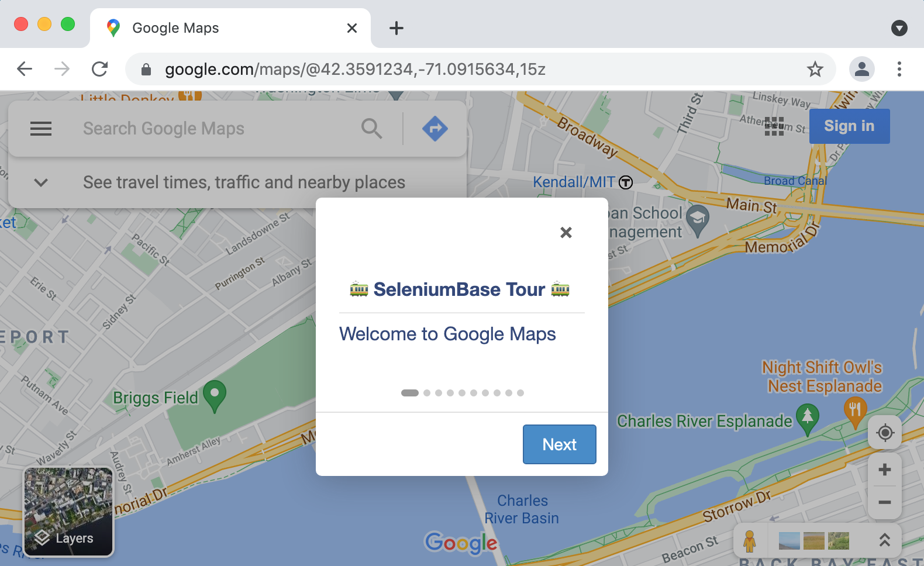
Task: Click the magnifying glass search icon
Action: click(x=372, y=129)
